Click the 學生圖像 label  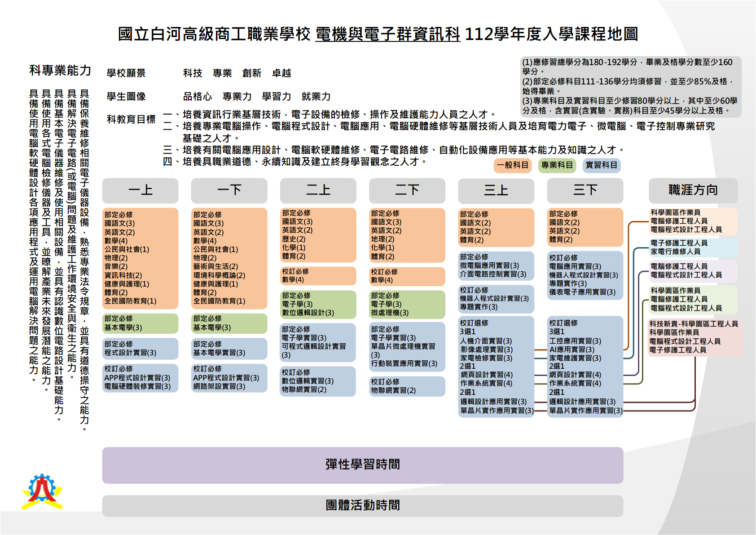pyautogui.click(x=126, y=97)
